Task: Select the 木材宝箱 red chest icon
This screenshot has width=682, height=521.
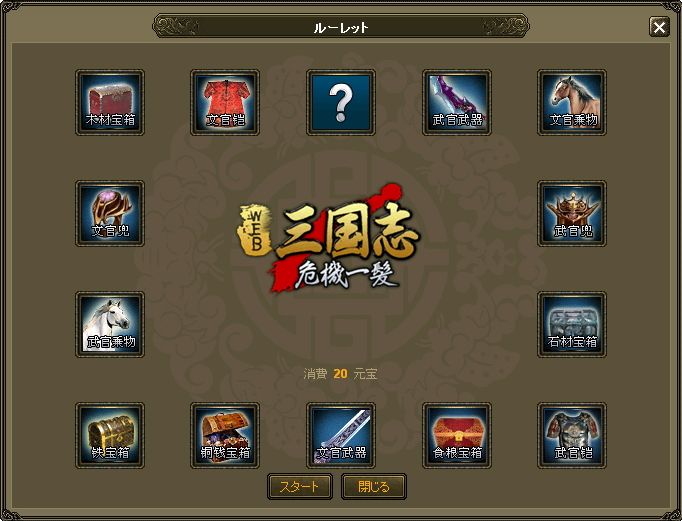Action: (x=110, y=103)
